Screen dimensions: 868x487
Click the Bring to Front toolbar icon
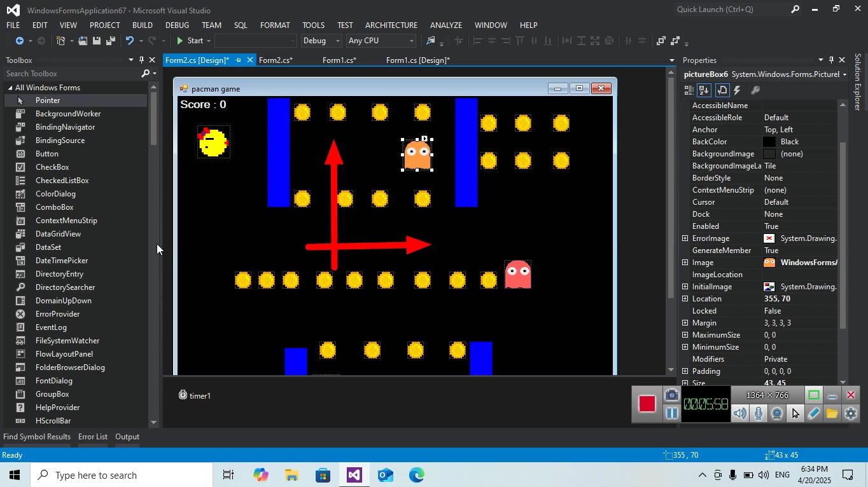(x=661, y=41)
